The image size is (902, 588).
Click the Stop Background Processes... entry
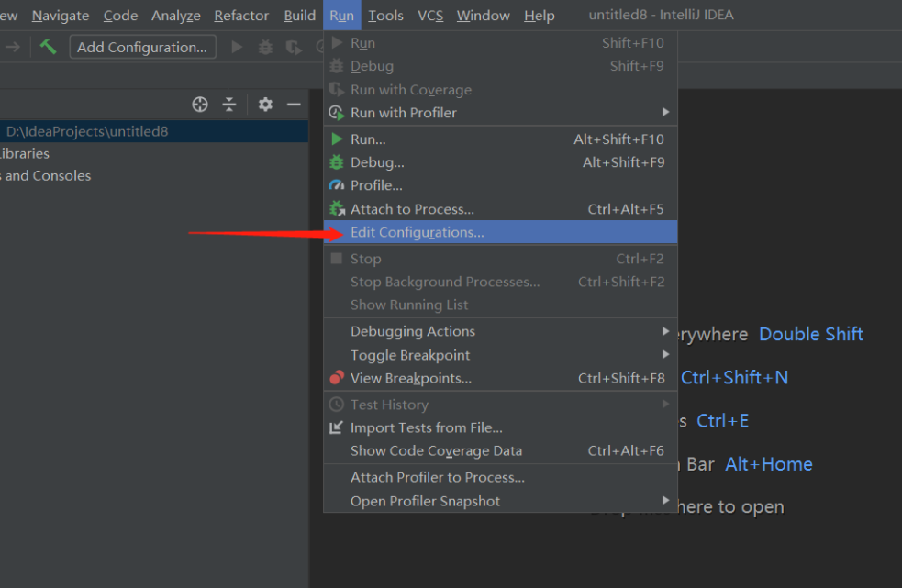click(500, 282)
